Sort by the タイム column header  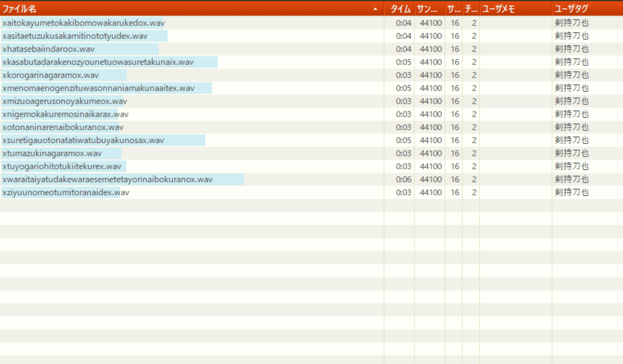tap(399, 8)
